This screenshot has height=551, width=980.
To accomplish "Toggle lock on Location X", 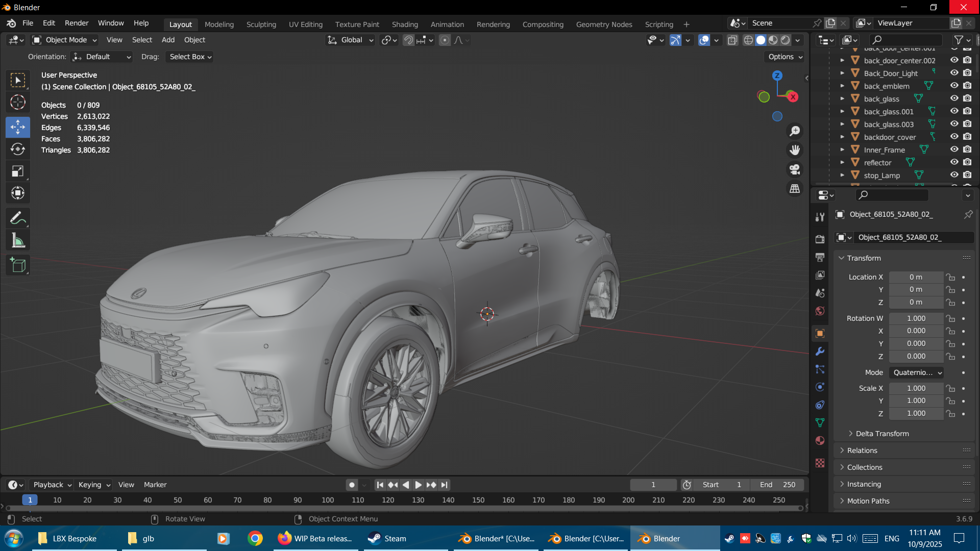I will 950,277.
